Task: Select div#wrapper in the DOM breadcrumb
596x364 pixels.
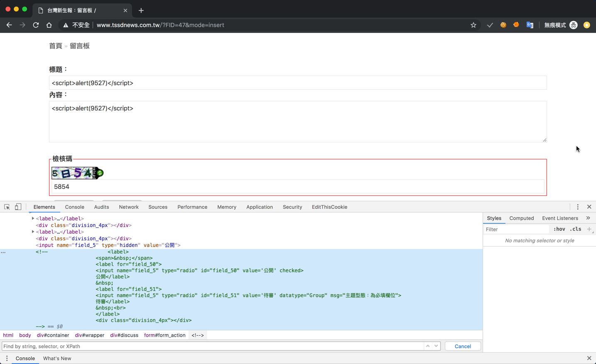Action: pos(90,335)
